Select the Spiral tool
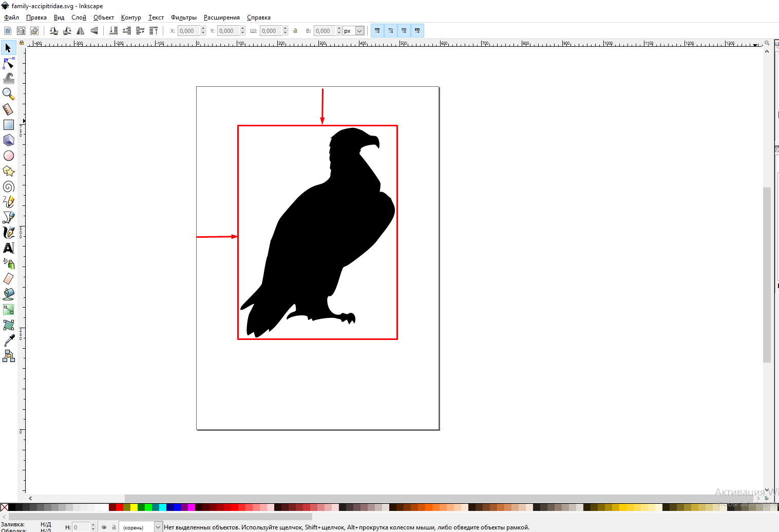Image resolution: width=779 pixels, height=532 pixels. (x=8, y=186)
